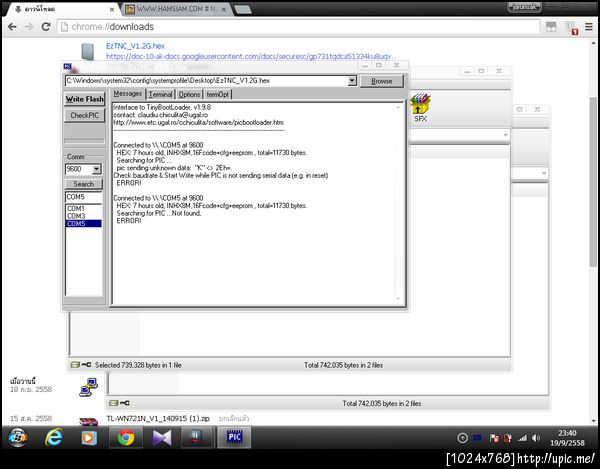Click the grid extension icon in Chrome toolbar
Viewport: 600px width, 469px height.
551,27
